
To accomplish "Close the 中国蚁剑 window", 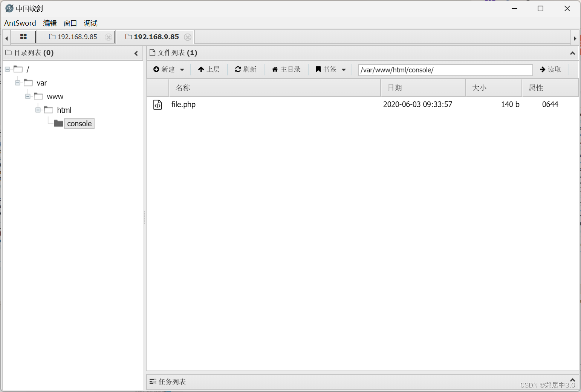I will point(567,8).
